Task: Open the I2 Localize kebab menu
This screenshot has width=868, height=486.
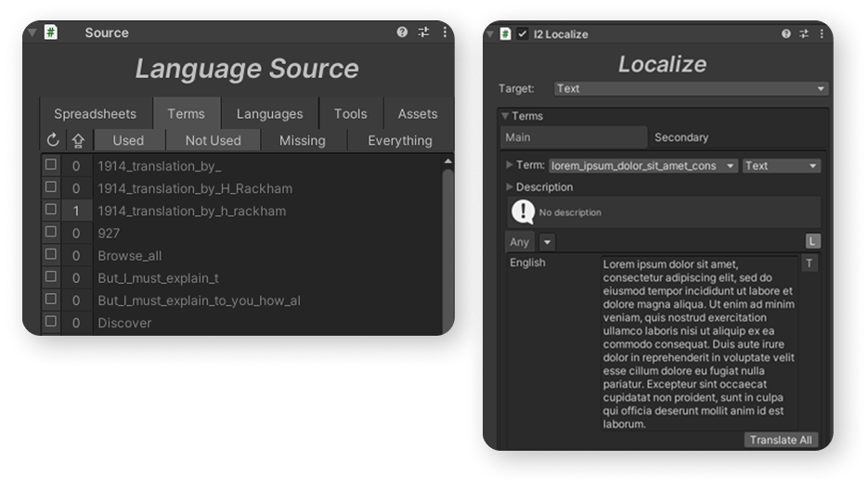Action: pyautogui.click(x=822, y=33)
